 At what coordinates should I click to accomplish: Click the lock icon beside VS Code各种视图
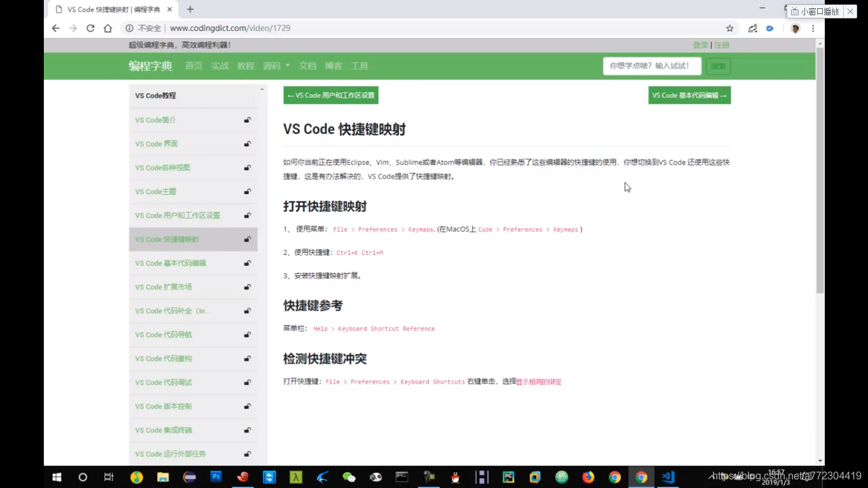pyautogui.click(x=247, y=168)
